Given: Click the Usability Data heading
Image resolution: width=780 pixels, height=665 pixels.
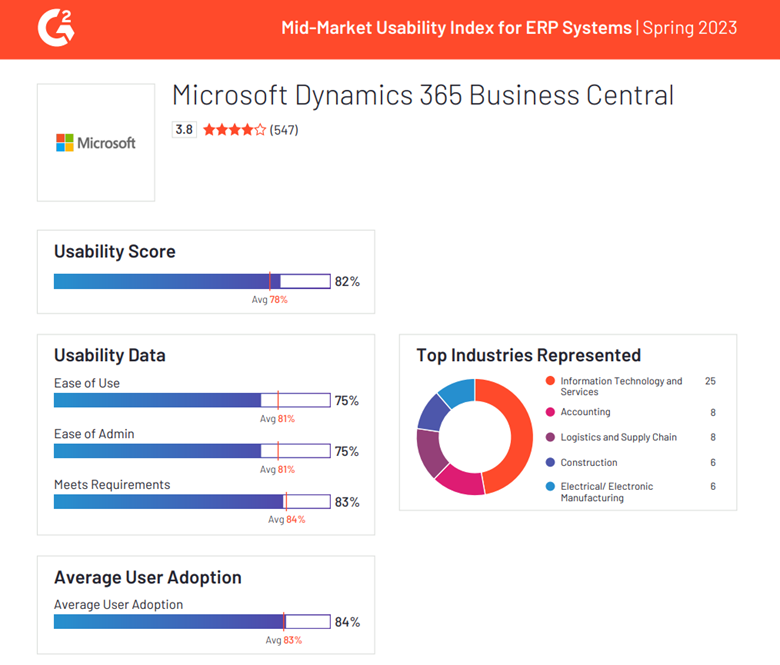Looking at the screenshot, I should tap(109, 355).
